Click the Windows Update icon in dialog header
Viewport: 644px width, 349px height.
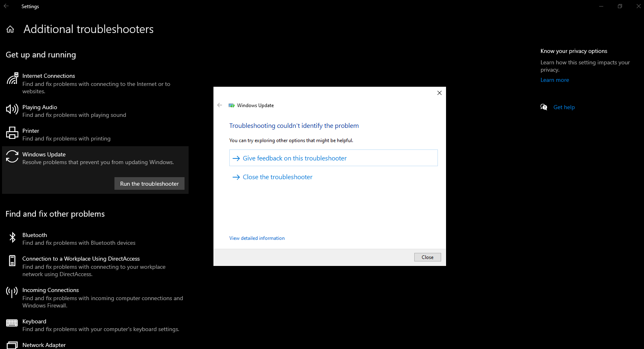click(x=232, y=105)
